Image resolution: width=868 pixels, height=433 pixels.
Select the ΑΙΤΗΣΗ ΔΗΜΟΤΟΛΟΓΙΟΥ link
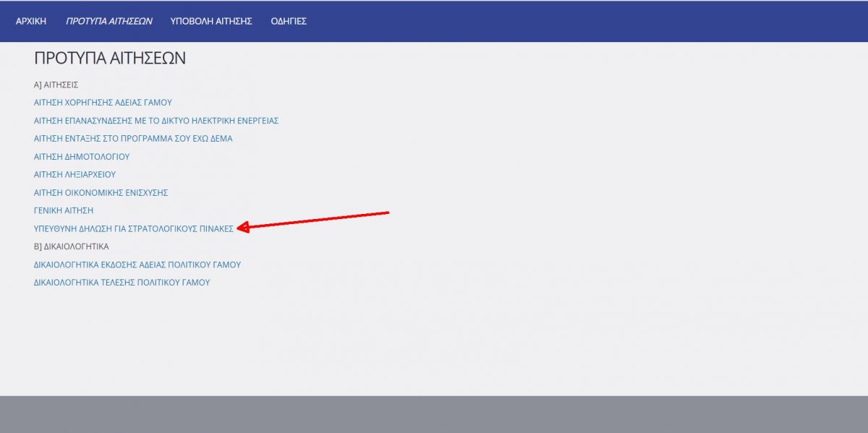[x=82, y=156]
